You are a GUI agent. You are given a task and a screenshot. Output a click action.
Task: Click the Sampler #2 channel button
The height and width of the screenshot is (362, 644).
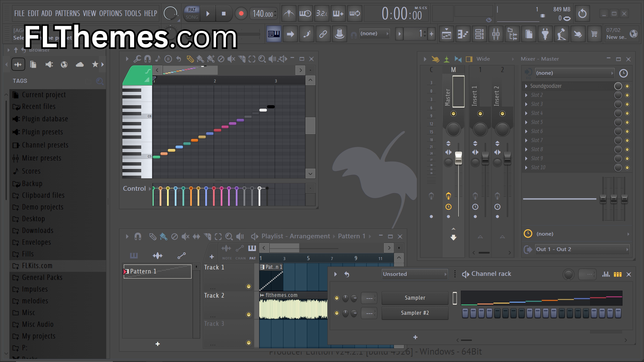[x=415, y=313]
